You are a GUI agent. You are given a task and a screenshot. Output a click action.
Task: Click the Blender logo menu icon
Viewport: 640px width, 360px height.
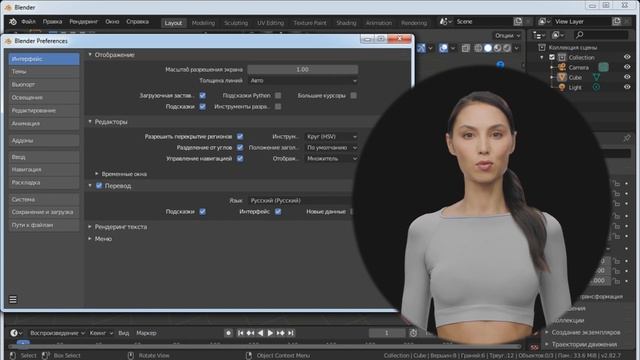coord(13,22)
